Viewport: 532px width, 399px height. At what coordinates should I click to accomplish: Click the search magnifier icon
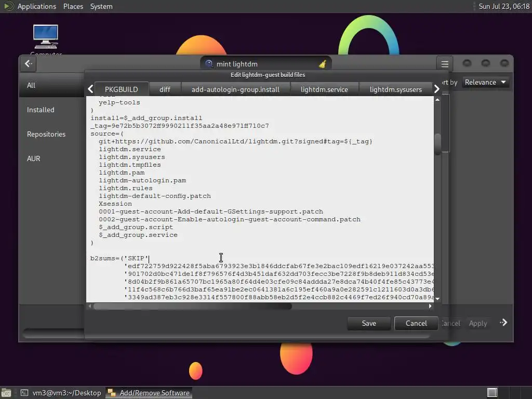pos(209,64)
